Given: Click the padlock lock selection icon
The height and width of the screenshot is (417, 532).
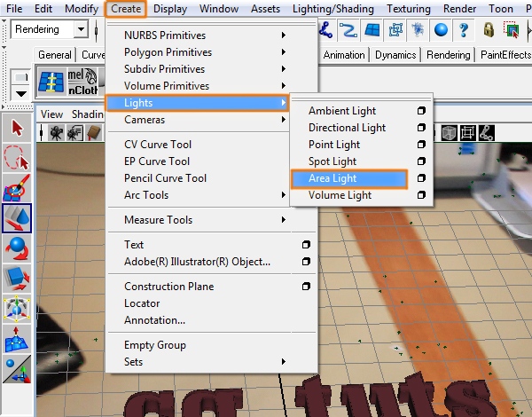Looking at the screenshot, I should pos(489,30).
